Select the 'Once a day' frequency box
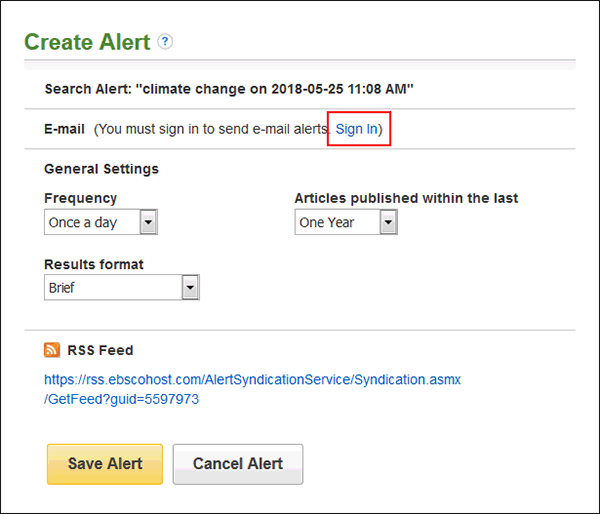Screen dimensions: 600x514 coord(101,222)
